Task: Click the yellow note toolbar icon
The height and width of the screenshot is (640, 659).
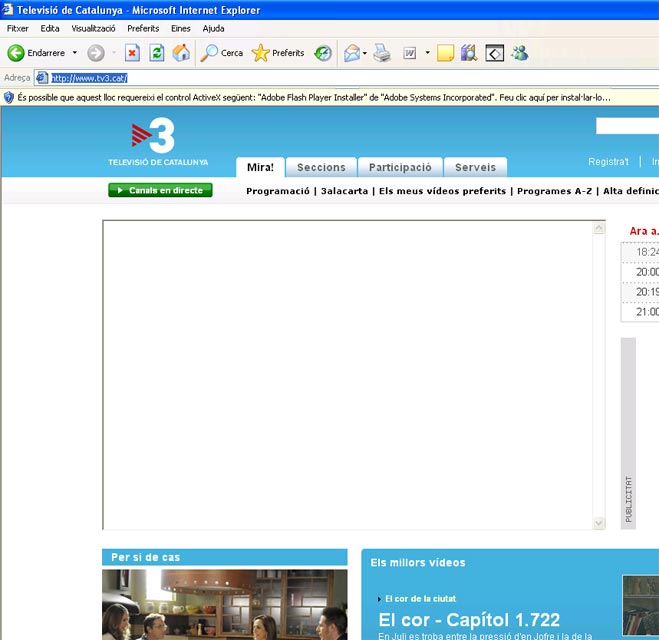Action: coord(445,53)
